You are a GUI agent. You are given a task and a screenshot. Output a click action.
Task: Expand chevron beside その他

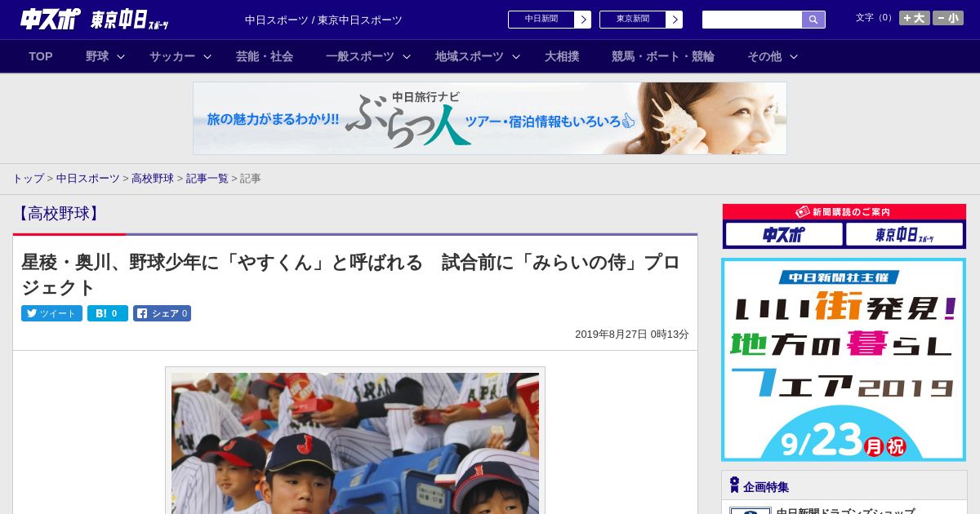(x=794, y=56)
